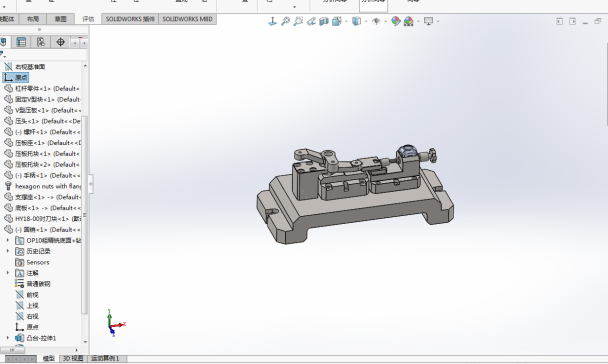Screen dimensions: 608x364
Task: Switch to the ConfigurationManager tab icon
Action: pyautogui.click(x=41, y=42)
